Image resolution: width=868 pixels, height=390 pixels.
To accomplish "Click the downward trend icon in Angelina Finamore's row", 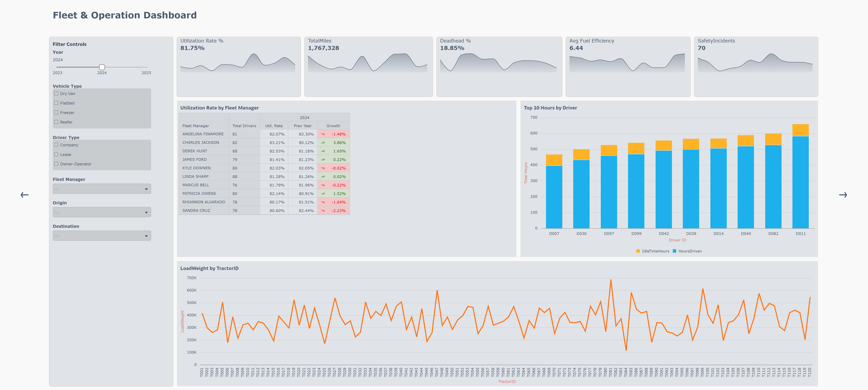I will pyautogui.click(x=323, y=134).
